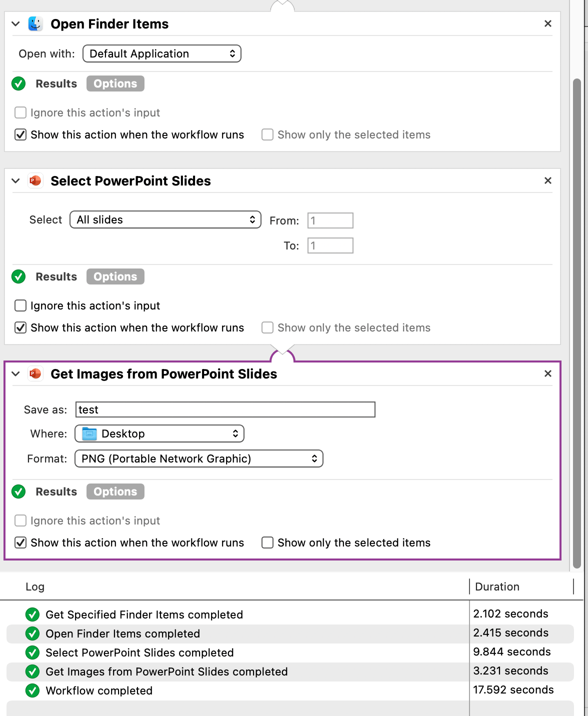Image resolution: width=588 pixels, height=716 pixels.
Task: Enable Show only selected items in Get Images action
Action: (267, 542)
